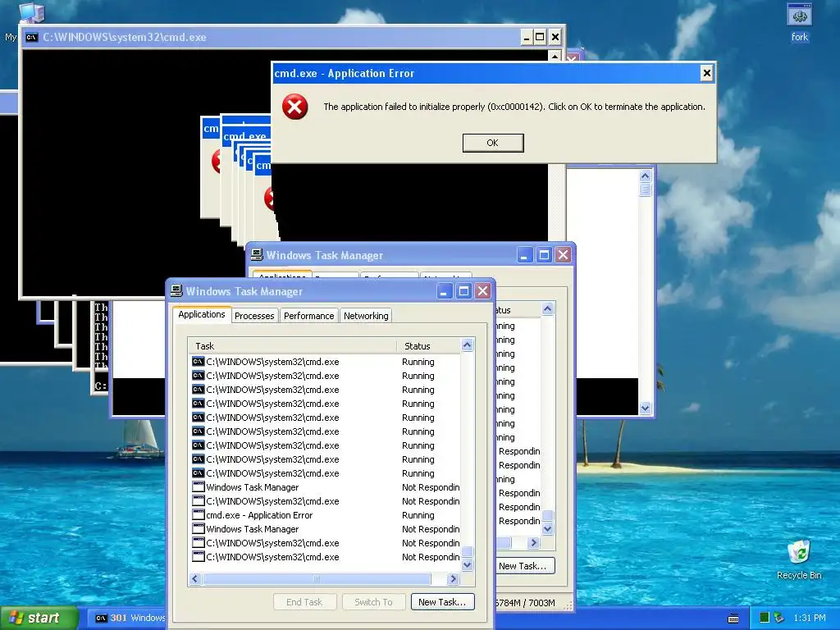The width and height of the screenshot is (840, 630).
Task: Select the Recycle Bin desktop icon
Action: pos(799,559)
